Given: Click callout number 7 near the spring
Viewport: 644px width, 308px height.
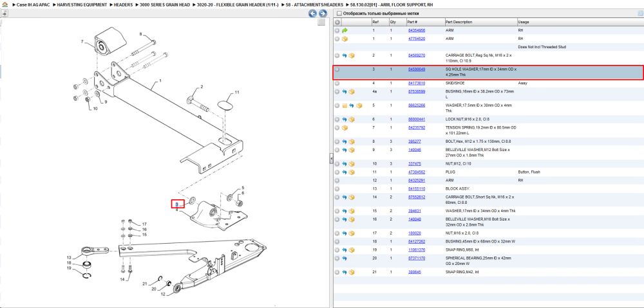Looking at the screenshot, I should tap(82, 41).
